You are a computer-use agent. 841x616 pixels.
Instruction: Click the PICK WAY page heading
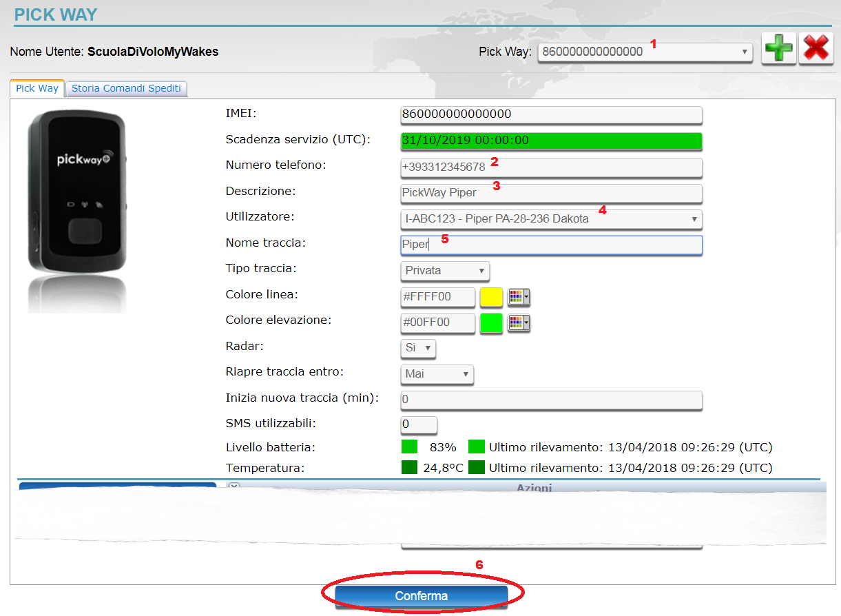point(56,14)
